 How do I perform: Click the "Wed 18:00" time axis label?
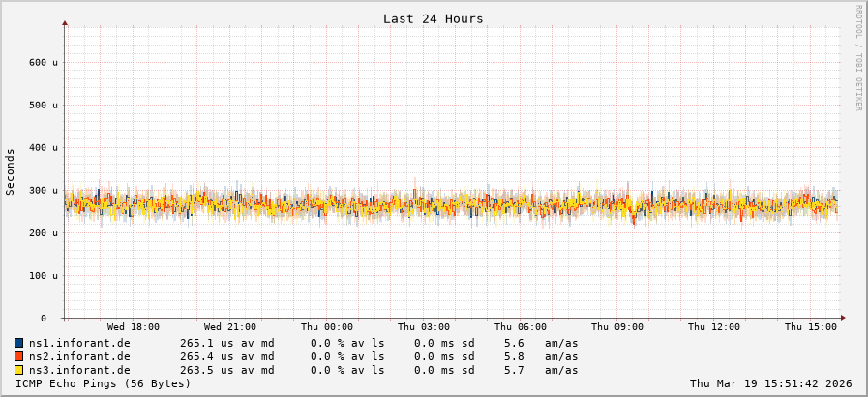[x=134, y=327]
